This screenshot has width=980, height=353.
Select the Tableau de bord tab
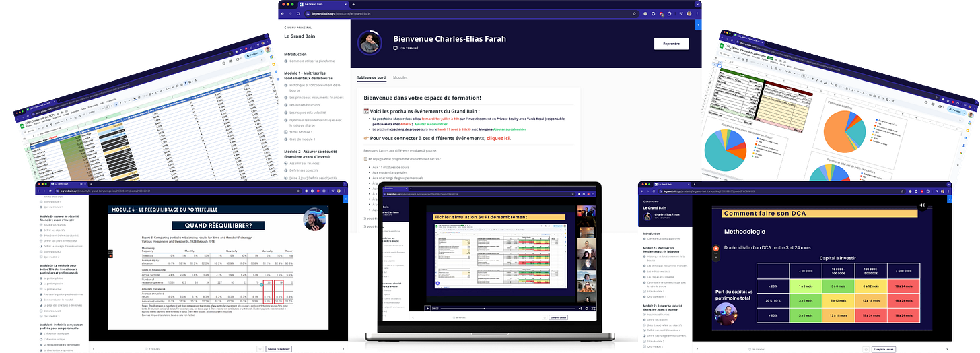(x=372, y=78)
